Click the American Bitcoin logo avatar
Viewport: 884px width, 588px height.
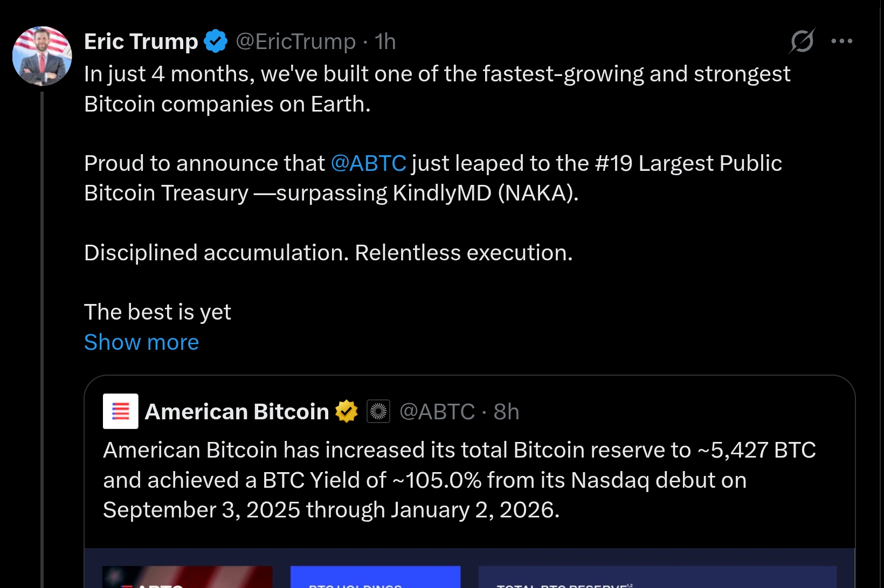coord(120,411)
